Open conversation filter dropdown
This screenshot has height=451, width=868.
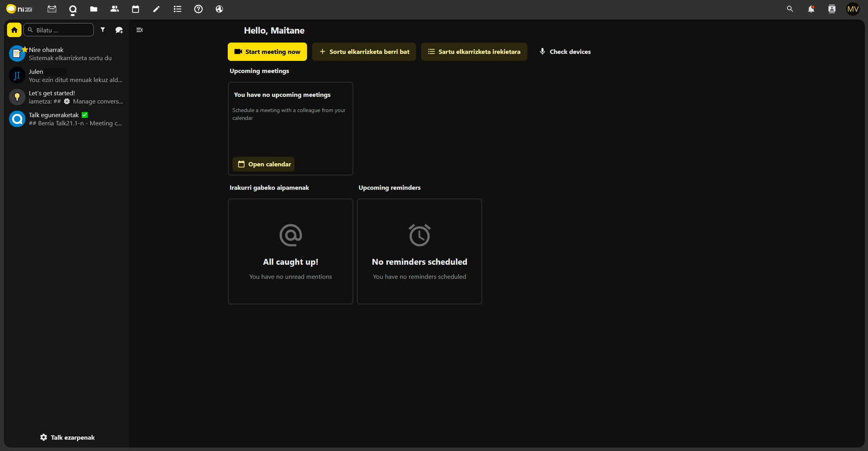[103, 30]
